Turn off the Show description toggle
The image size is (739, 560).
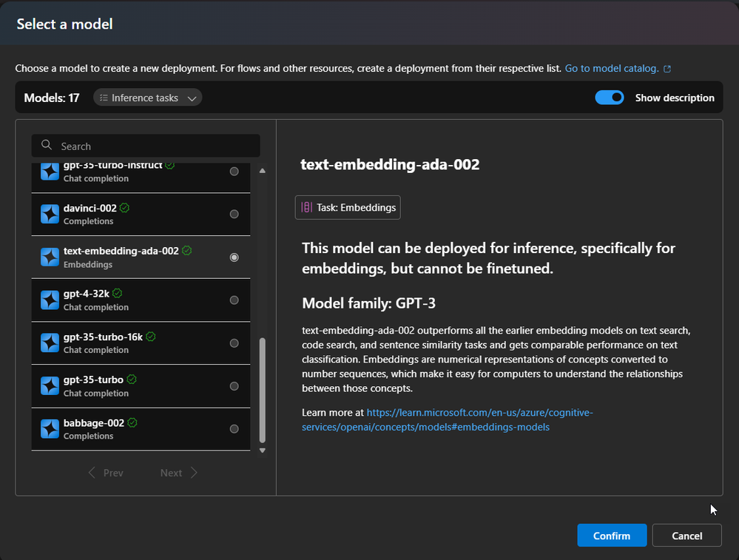click(x=610, y=98)
